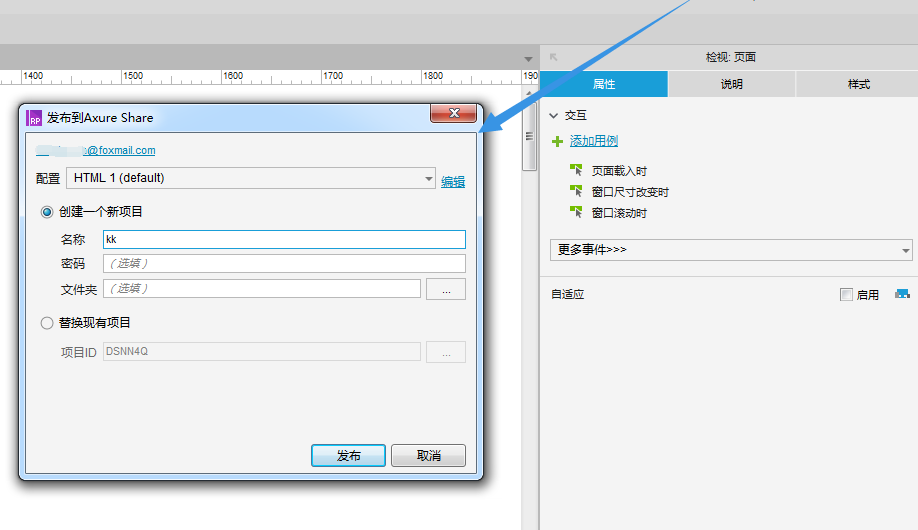This screenshot has height=530, width=918.
Task: Click the 1600 mark on the ruler
Action: pos(232,76)
